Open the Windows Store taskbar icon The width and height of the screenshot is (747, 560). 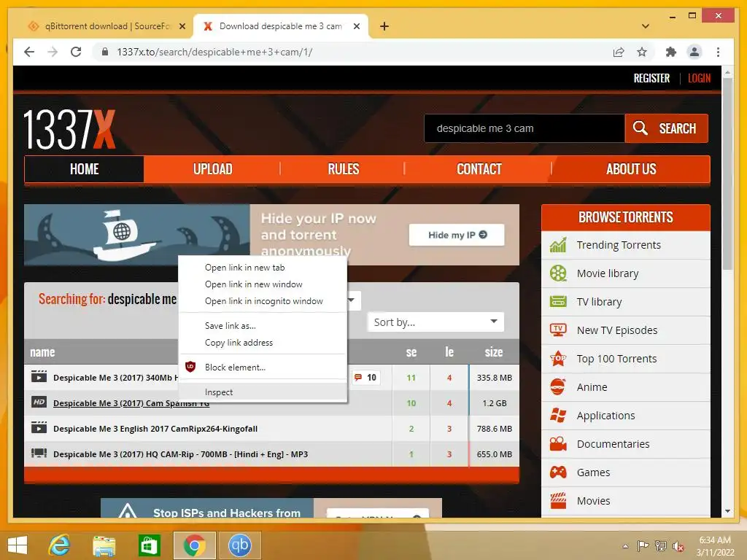149,545
